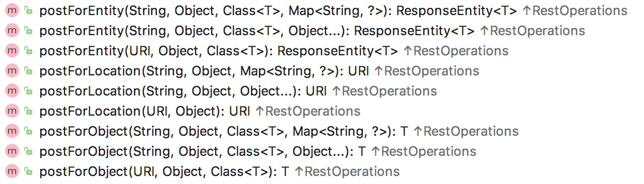The width and height of the screenshot is (644, 184).
Task: Click green lock icon of postForLocation(URI, Object)
Action: (29, 111)
